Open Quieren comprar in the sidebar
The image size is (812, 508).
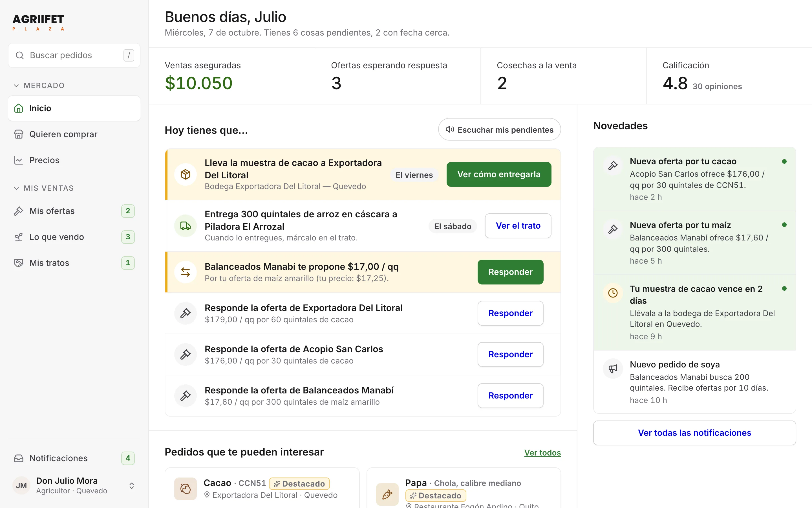click(x=74, y=134)
